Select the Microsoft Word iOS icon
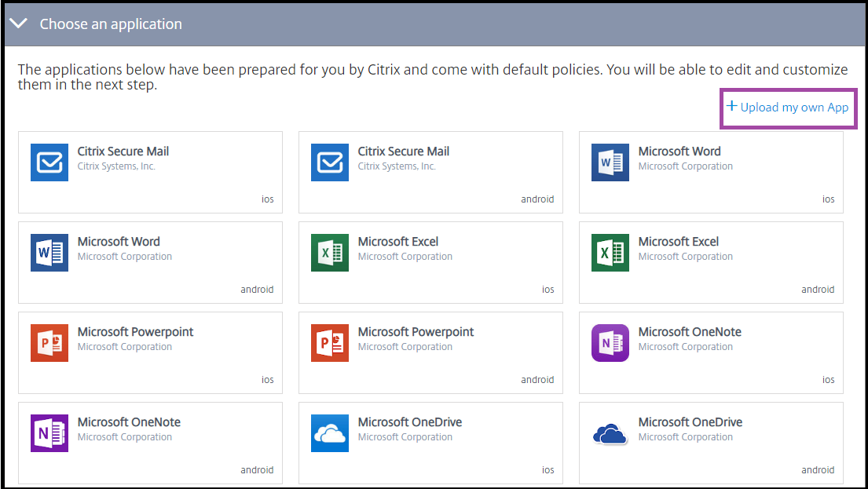This screenshot has width=868, height=489. coord(610,162)
